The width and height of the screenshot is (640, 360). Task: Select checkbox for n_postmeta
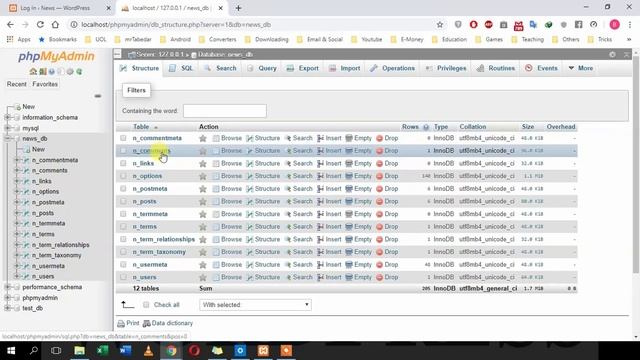(123, 189)
